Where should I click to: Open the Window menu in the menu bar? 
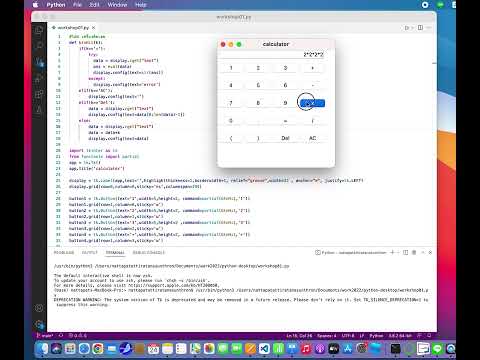pyautogui.click(x=117, y=5)
